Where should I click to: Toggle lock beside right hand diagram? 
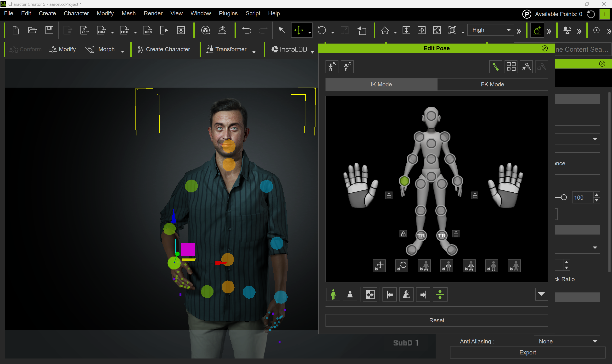point(475,196)
